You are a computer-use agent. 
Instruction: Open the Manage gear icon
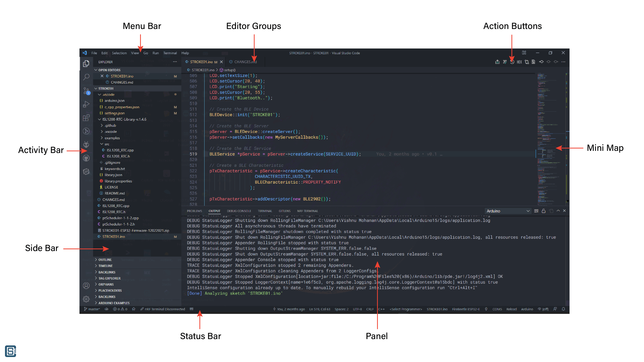tap(86, 299)
